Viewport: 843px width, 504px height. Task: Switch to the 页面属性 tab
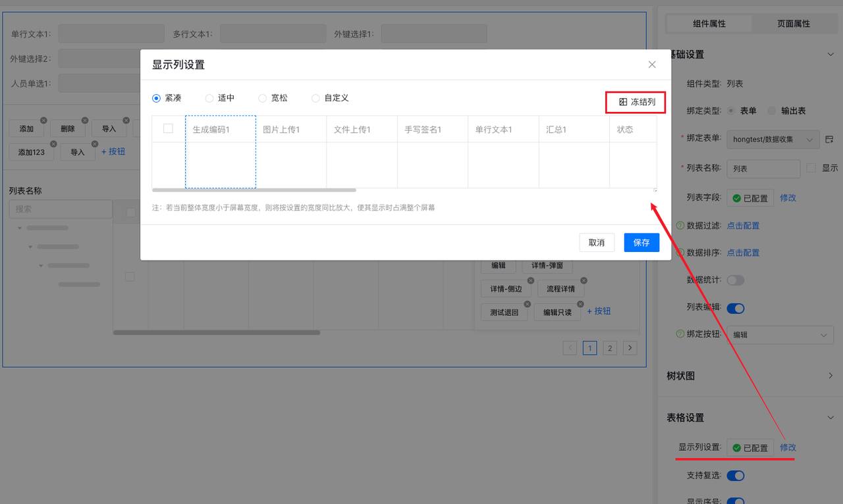point(793,24)
